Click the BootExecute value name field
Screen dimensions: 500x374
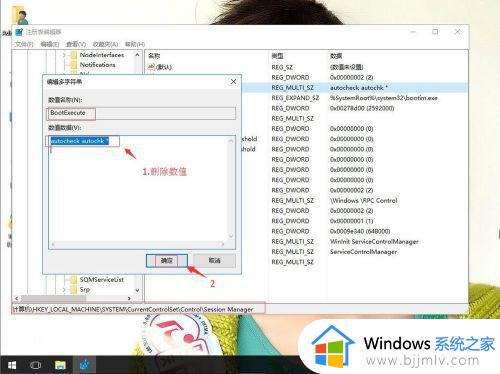point(141,113)
